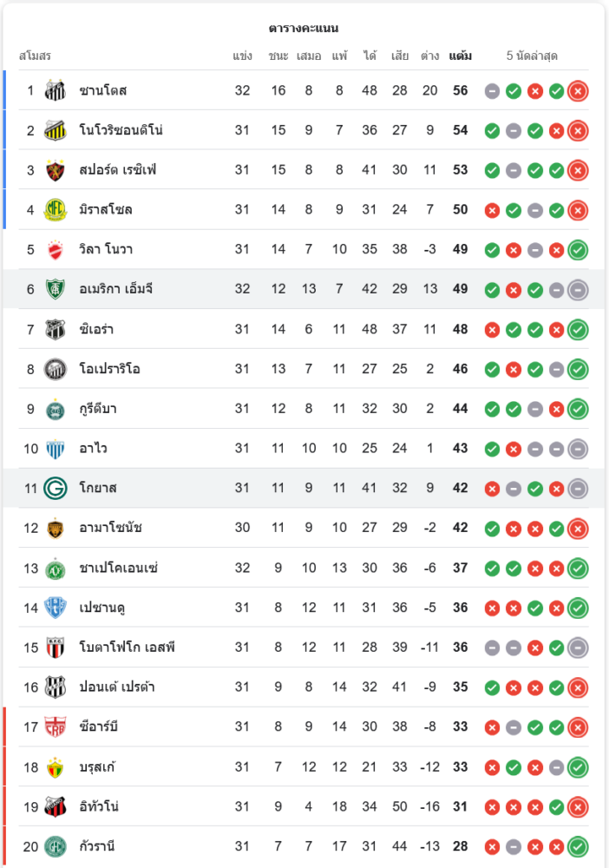Open the ชาเปโคเอนเซ่ team link
Image resolution: width=609 pixels, height=868 pixels.
[x=118, y=569]
